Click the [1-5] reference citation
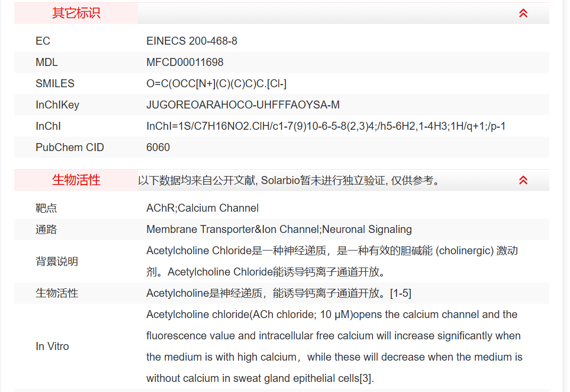Image resolution: width=570 pixels, height=392 pixels. (x=401, y=293)
